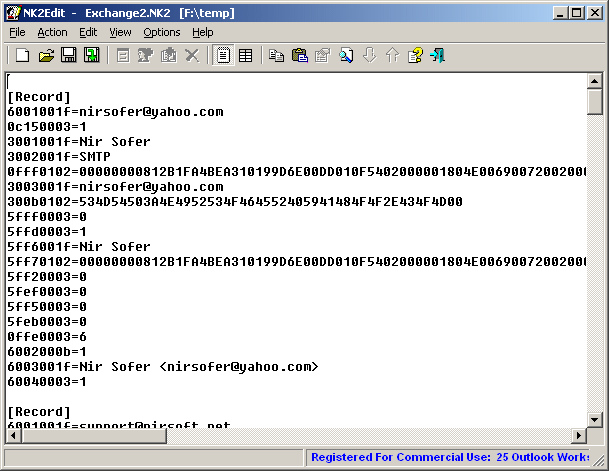Open the Edit menu
609x471 pixels.
pyautogui.click(x=88, y=32)
